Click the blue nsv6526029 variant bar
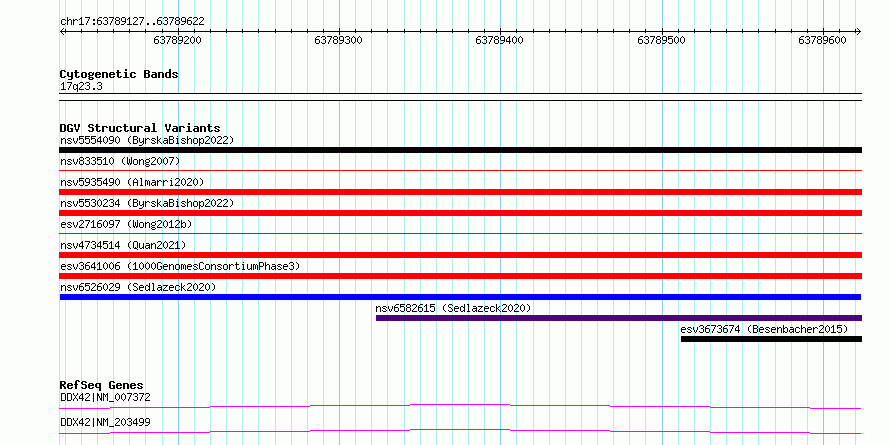 point(460,297)
